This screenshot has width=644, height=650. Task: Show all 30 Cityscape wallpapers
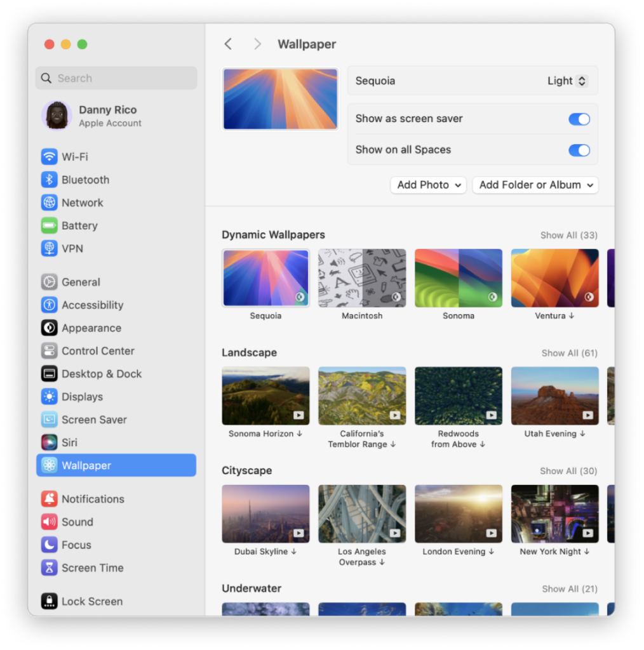(568, 471)
